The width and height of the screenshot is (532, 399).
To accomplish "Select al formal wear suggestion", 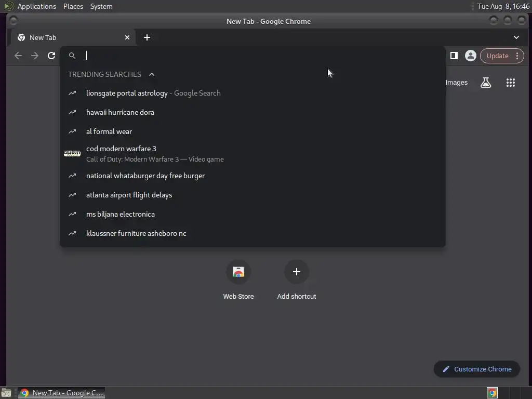I will [252, 131].
